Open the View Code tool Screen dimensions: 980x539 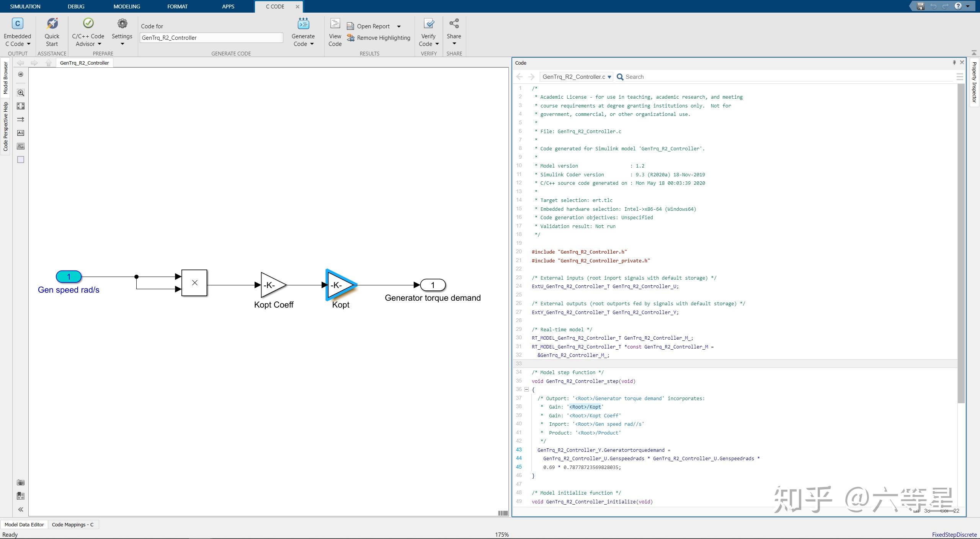334,33
